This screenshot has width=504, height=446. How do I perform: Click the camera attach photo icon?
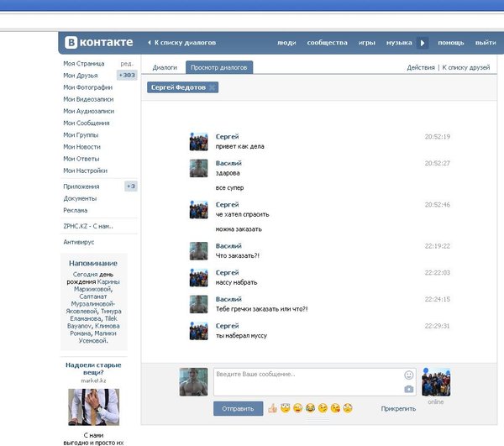408,389
